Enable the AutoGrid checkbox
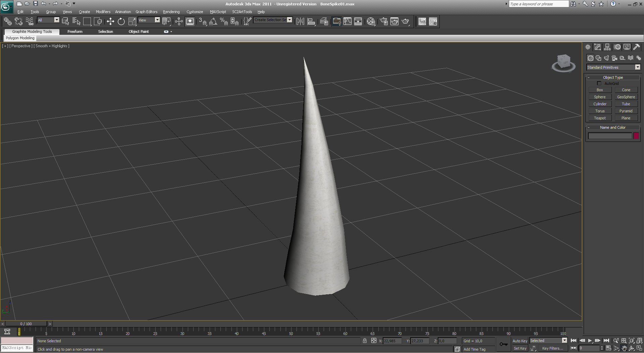 [x=599, y=83]
